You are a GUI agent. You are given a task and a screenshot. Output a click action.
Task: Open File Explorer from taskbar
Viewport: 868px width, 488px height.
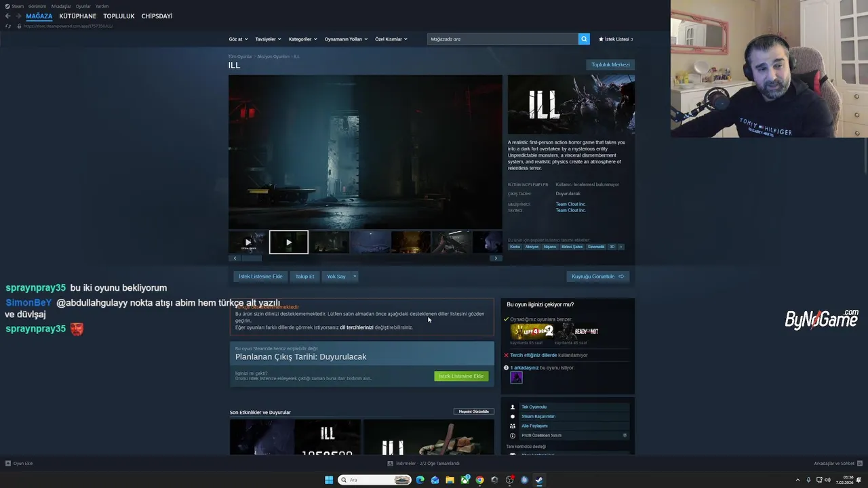tap(450, 480)
